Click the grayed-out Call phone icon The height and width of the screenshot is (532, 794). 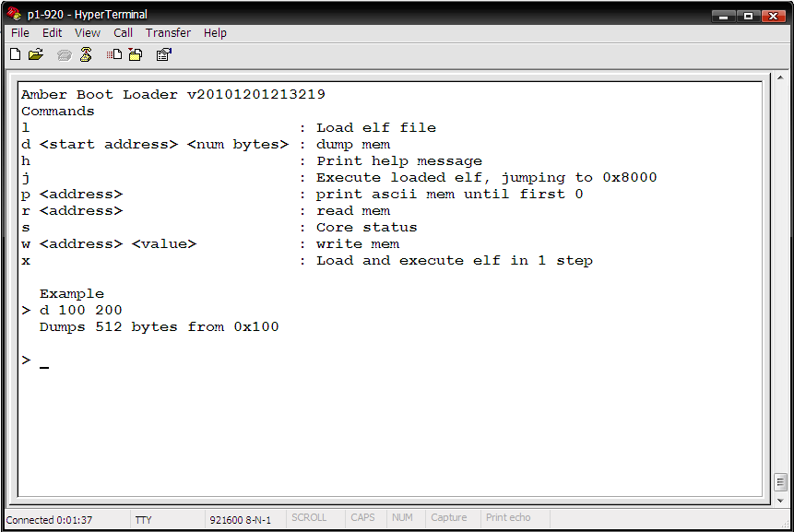(64, 54)
